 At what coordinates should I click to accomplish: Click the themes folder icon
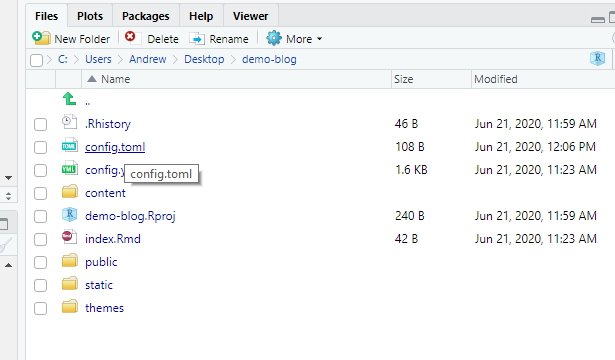point(70,306)
